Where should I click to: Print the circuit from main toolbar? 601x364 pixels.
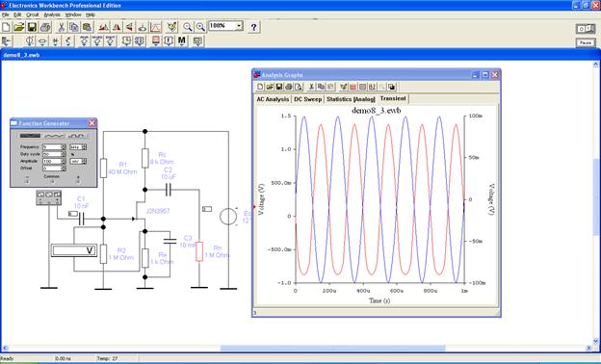(45, 27)
